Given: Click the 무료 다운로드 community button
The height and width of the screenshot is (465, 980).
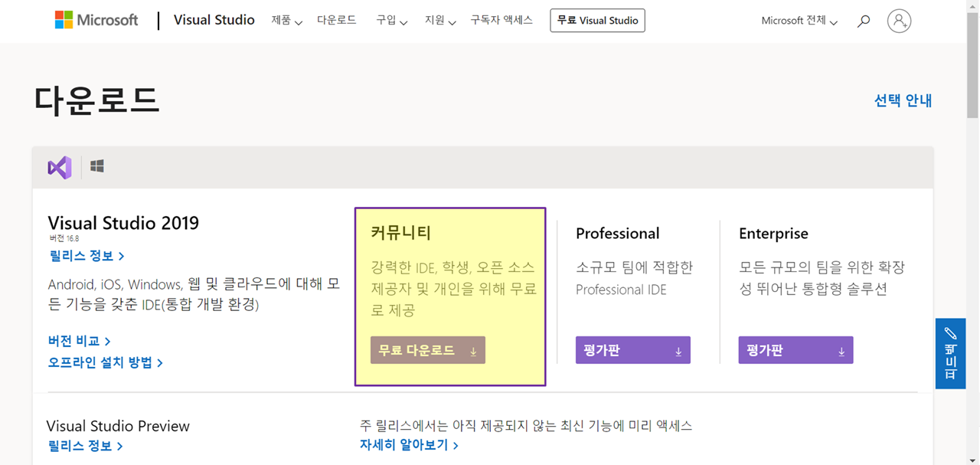Looking at the screenshot, I should (x=427, y=350).
